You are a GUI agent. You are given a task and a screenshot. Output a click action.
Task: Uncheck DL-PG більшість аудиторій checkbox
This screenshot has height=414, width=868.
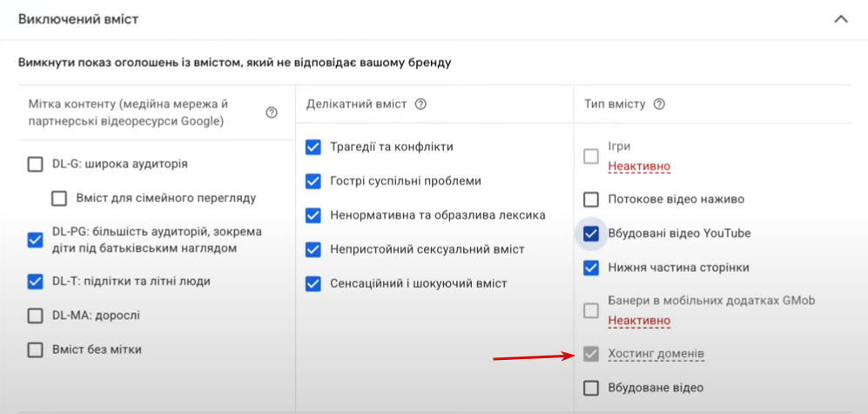tap(35, 240)
